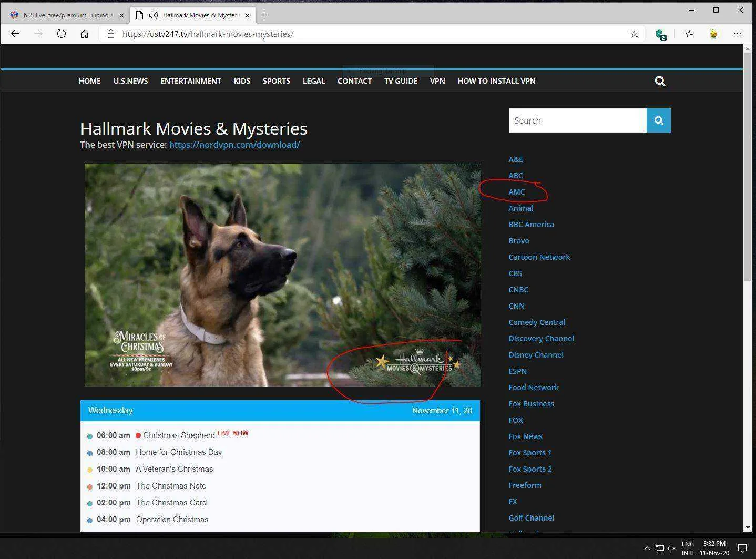Viewport: 756px width, 559px height.
Task: Open a new tab with plus icon
Action: (x=264, y=15)
